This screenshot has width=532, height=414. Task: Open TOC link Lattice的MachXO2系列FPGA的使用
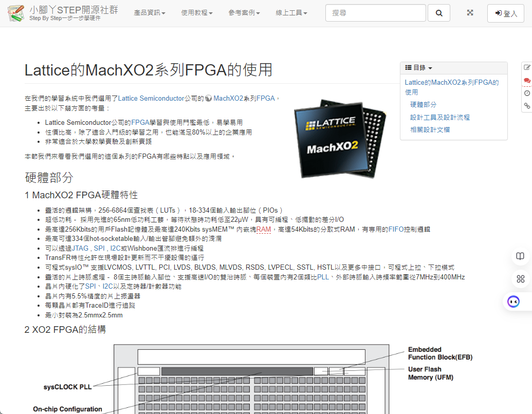pyautogui.click(x=452, y=87)
